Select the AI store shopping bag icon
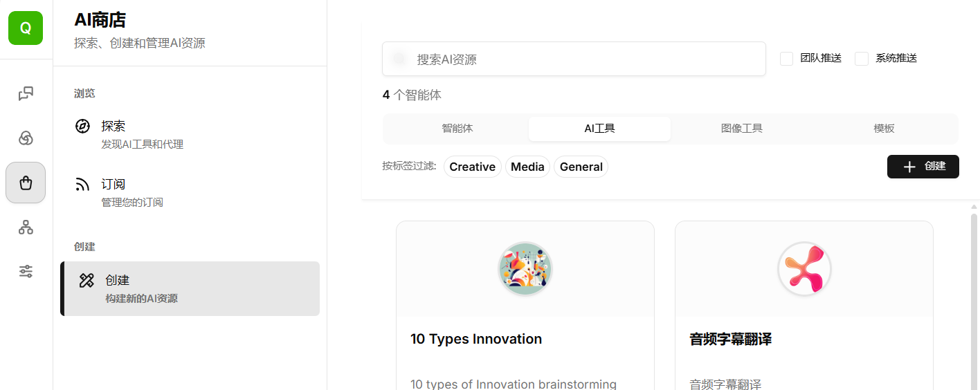This screenshot has height=390, width=980. coord(26,183)
